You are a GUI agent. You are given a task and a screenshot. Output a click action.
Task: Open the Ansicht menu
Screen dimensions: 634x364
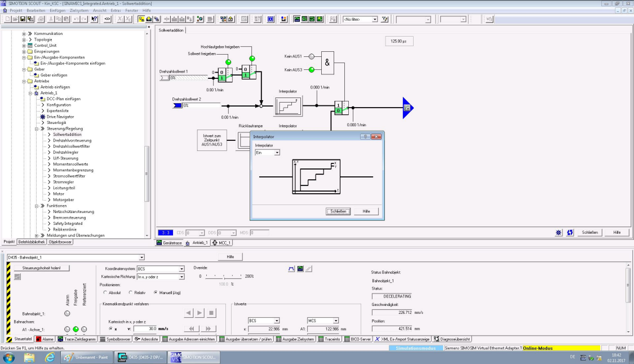99,11
